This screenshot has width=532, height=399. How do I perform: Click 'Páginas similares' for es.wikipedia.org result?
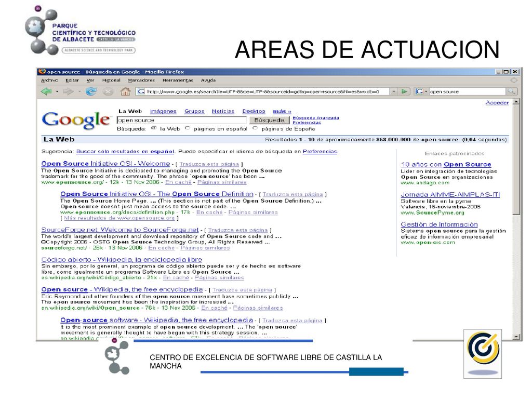[x=219, y=278]
